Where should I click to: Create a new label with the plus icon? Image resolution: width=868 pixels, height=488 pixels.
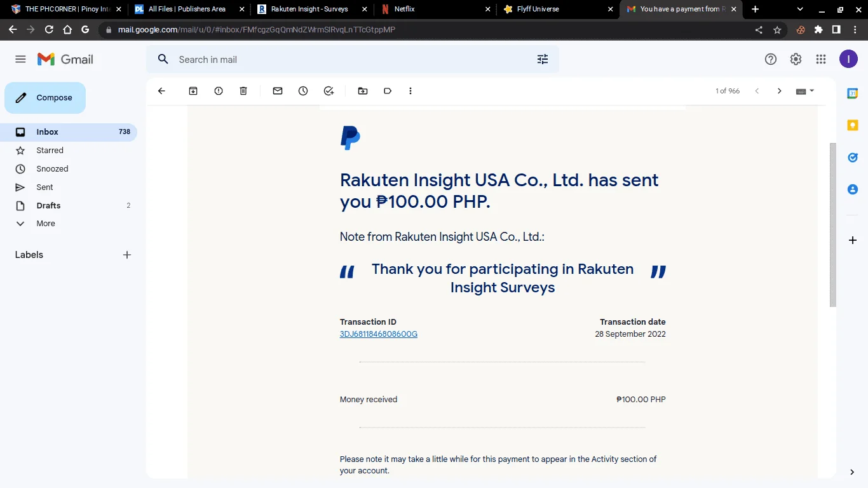(x=127, y=255)
